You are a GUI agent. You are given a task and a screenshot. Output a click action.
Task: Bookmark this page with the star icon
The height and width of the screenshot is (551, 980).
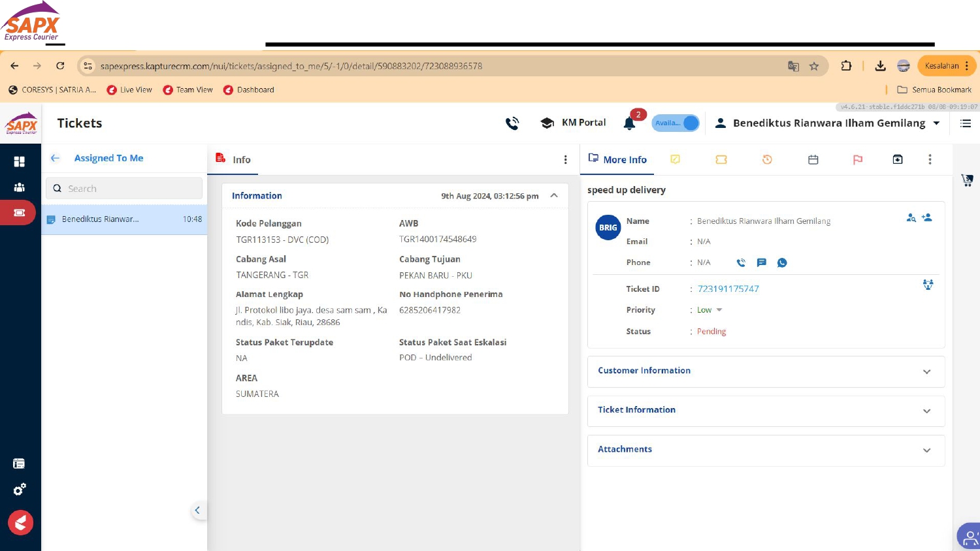tap(814, 66)
